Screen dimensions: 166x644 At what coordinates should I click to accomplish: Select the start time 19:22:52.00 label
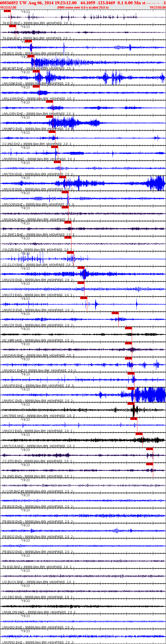point(8,8)
